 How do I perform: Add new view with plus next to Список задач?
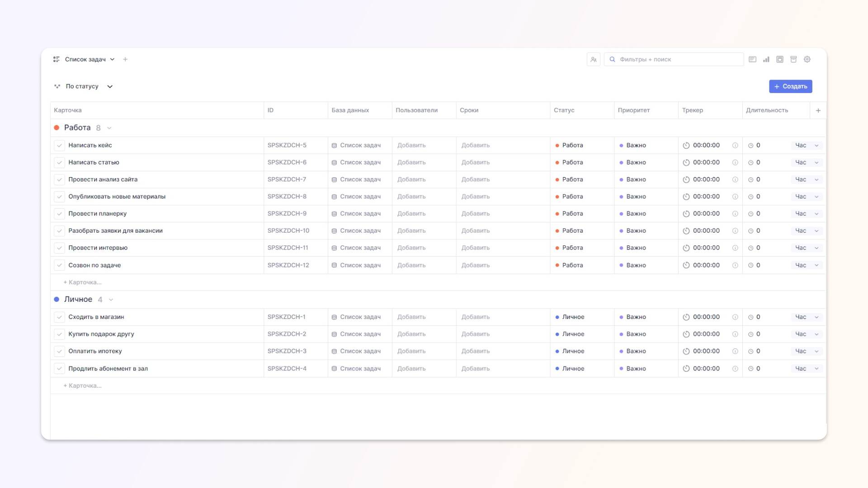125,59
